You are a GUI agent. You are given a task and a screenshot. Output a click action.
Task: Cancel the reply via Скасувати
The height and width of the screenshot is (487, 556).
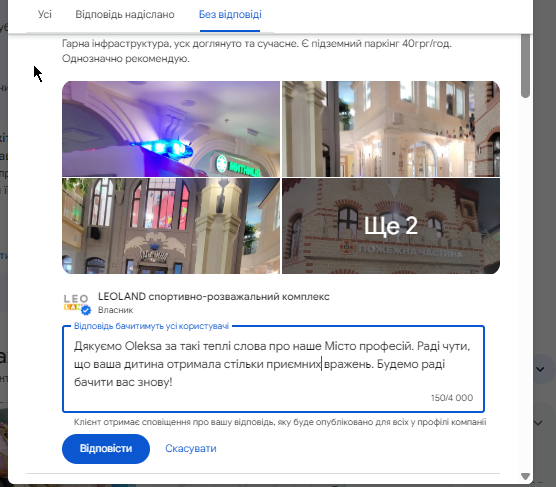point(191,449)
